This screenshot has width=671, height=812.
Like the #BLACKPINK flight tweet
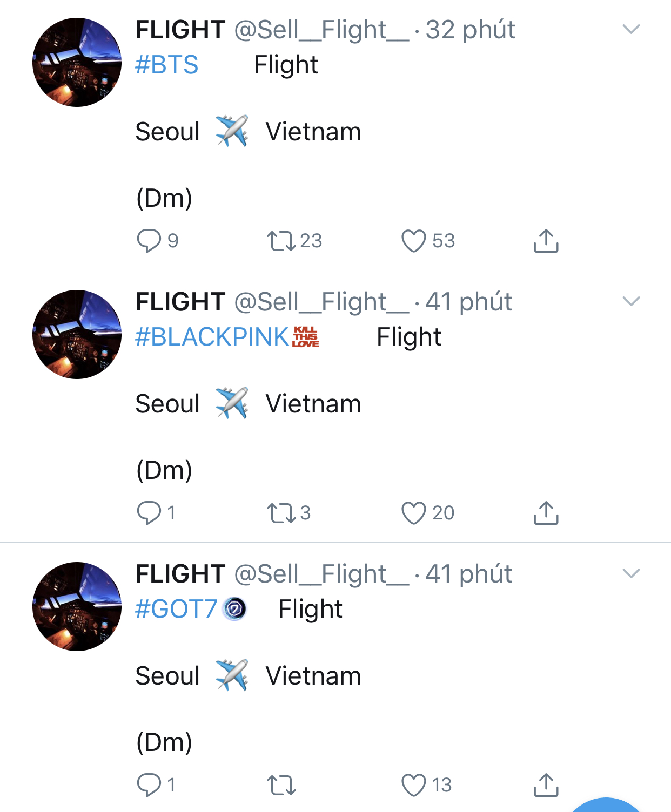coord(414,513)
